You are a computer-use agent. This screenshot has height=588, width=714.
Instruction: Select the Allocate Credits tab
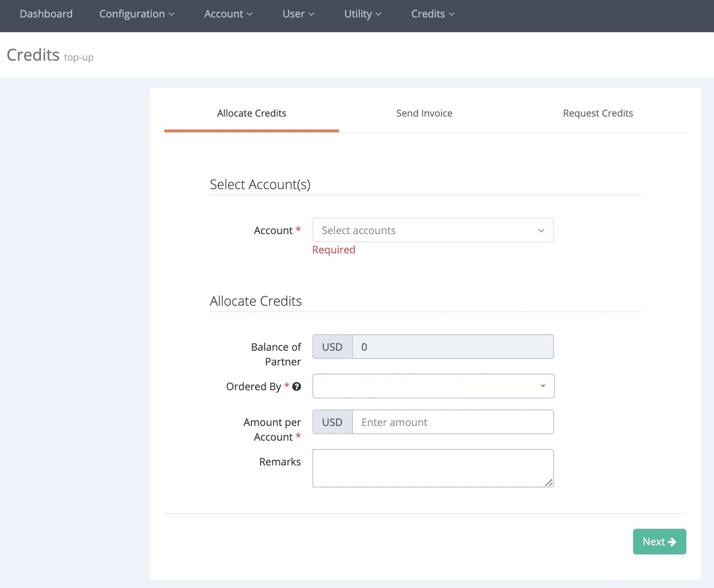(x=251, y=113)
